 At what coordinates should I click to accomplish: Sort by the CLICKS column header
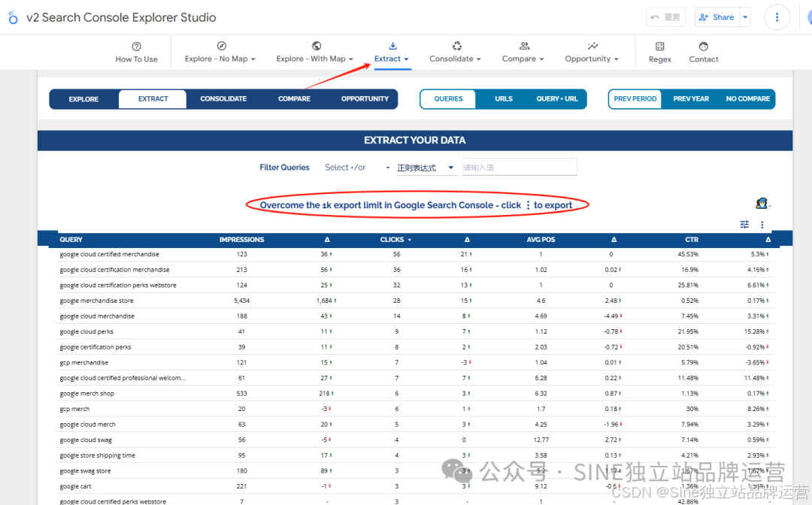392,240
